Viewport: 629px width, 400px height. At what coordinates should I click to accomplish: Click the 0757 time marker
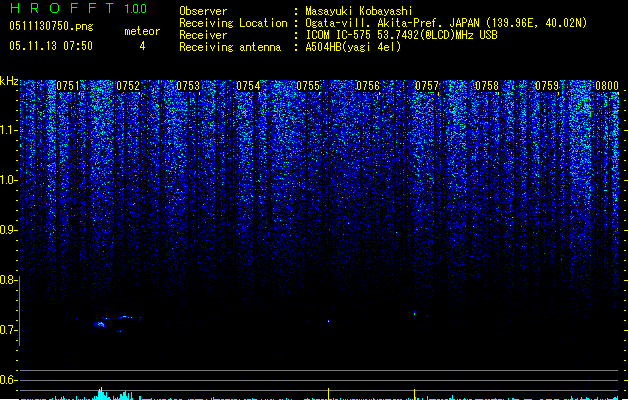coord(427,86)
